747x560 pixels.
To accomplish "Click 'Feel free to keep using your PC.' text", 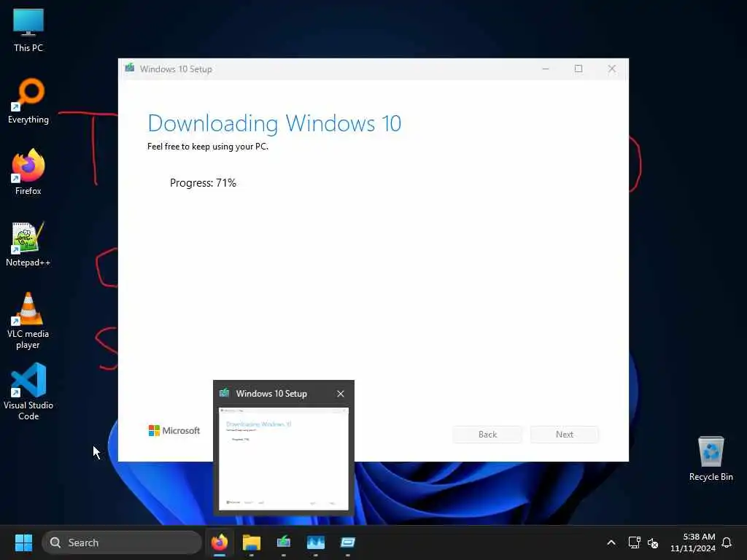I will (x=208, y=147).
